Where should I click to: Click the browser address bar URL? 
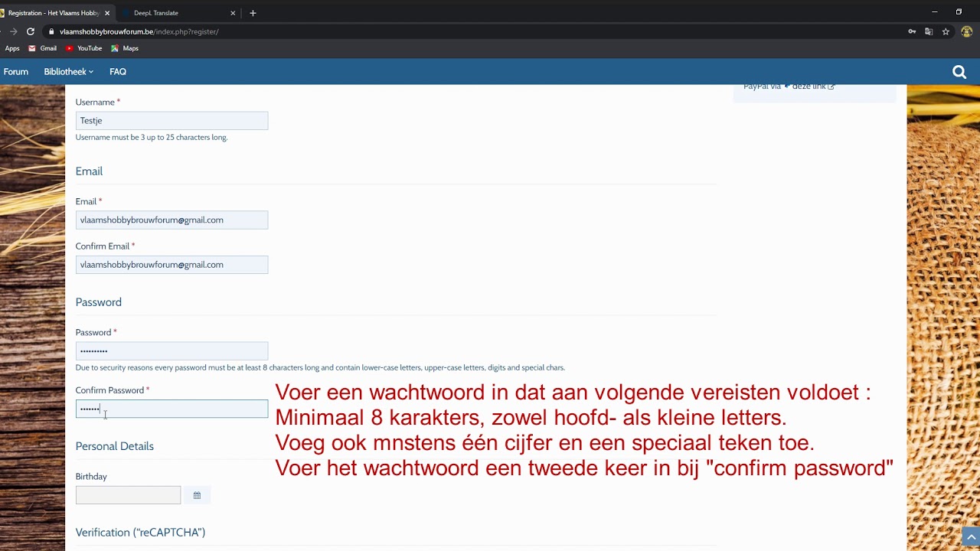coord(139,31)
